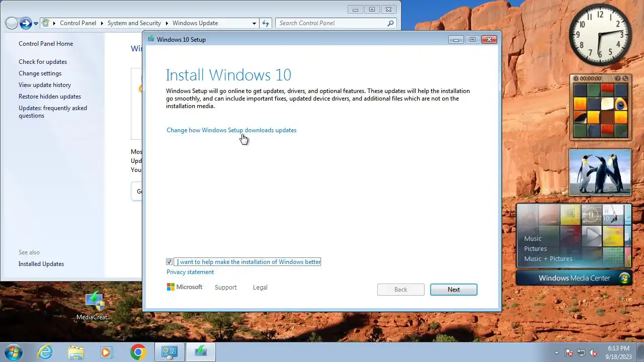Click the address bar location icon
This screenshot has width=644, height=362.
point(46,23)
